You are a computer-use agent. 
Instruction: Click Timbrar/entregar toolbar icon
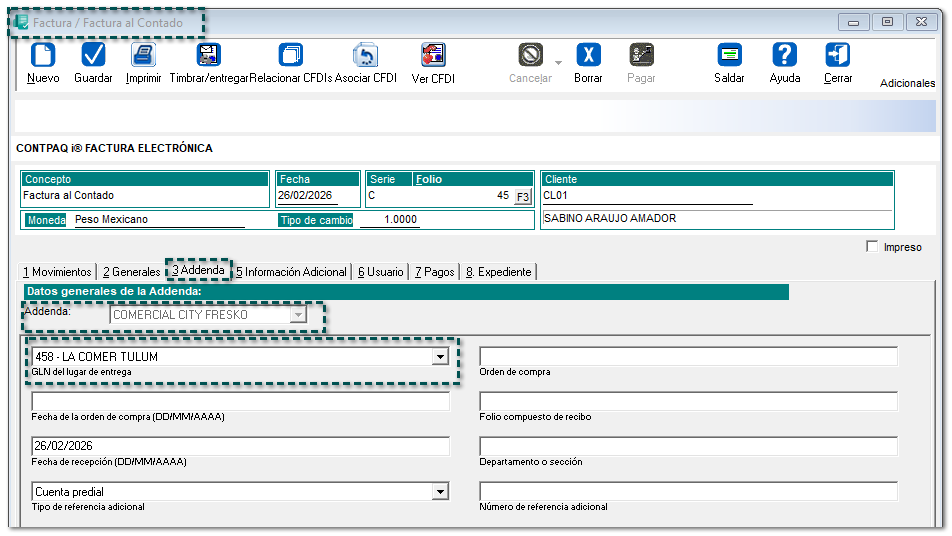pyautogui.click(x=209, y=56)
